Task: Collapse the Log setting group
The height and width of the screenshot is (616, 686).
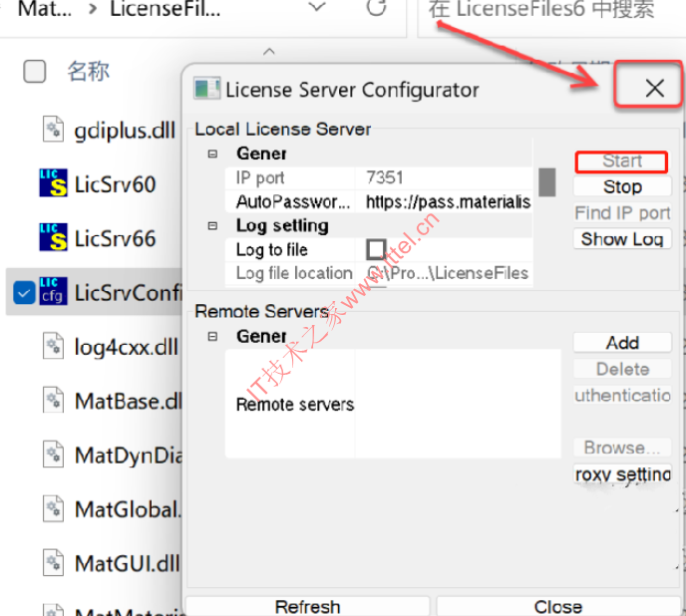Action: [x=212, y=225]
